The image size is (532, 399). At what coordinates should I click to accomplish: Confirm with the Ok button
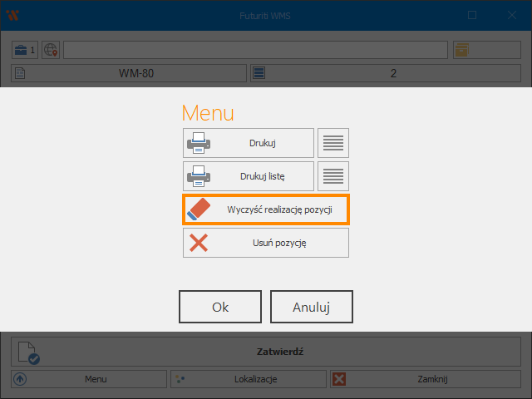(220, 307)
